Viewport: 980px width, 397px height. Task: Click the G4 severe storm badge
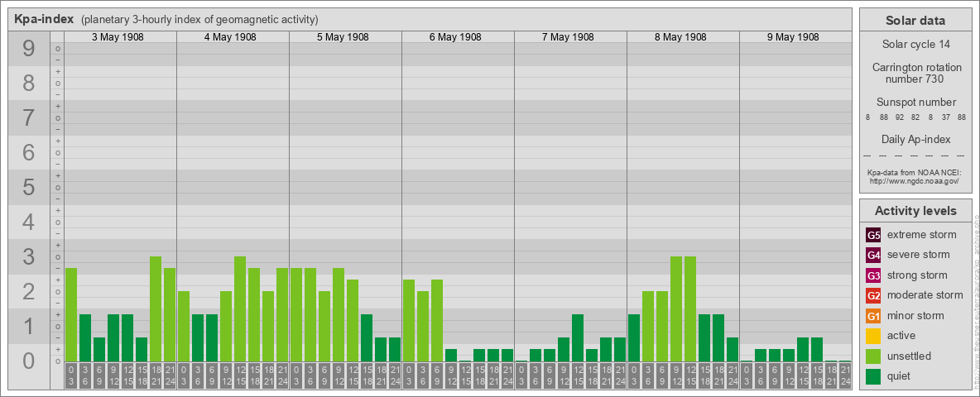tap(873, 256)
